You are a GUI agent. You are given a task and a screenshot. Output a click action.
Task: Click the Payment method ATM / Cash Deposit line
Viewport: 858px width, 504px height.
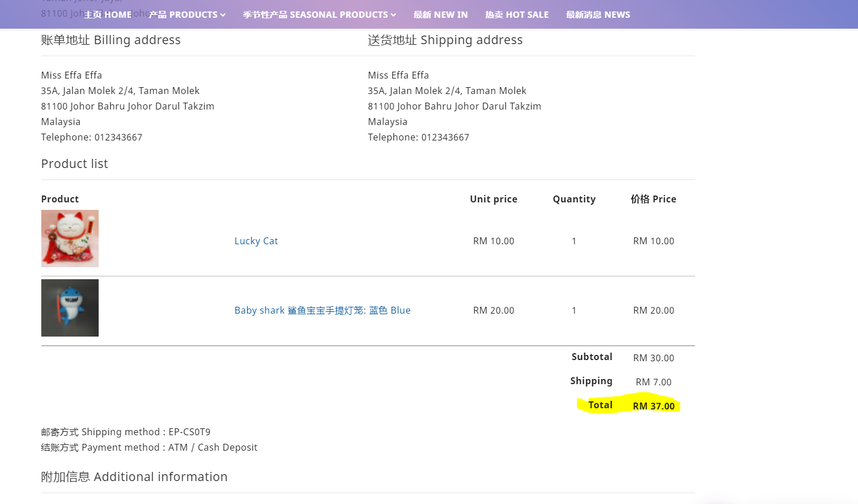click(x=149, y=448)
